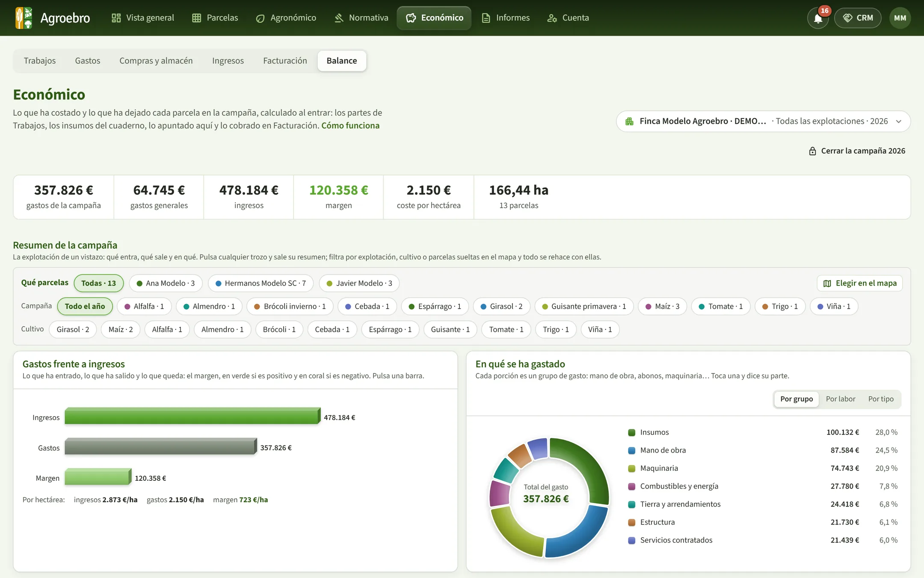This screenshot has height=578, width=924.
Task: Open the CRM handshake button
Action: point(858,18)
